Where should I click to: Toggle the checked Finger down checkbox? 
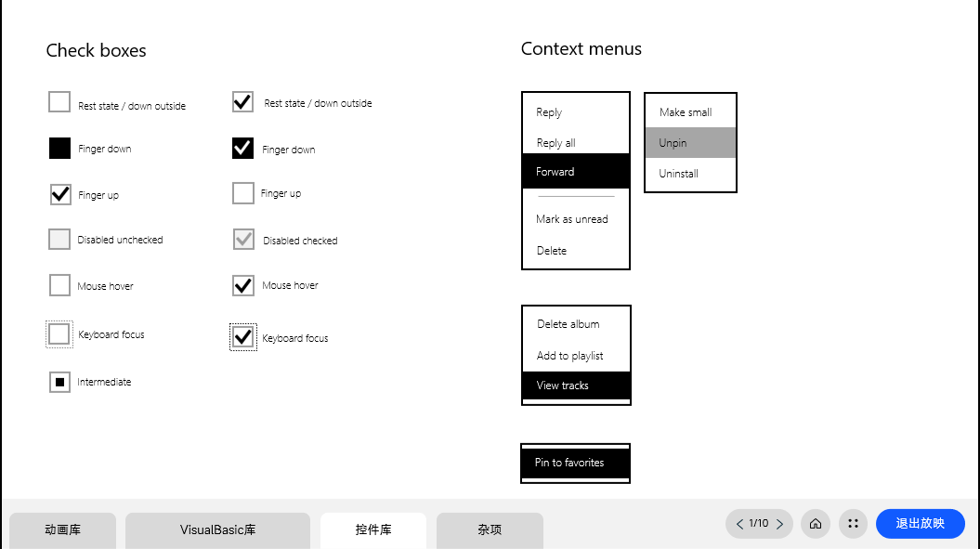click(242, 148)
